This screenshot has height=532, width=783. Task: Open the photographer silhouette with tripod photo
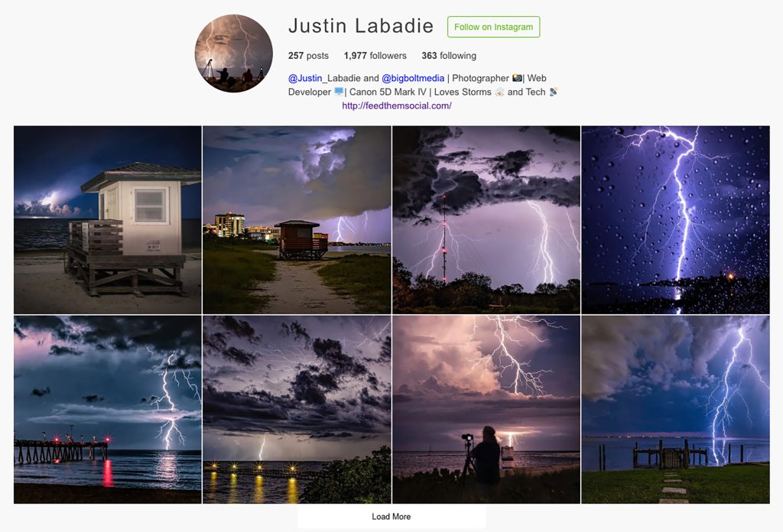click(x=486, y=409)
